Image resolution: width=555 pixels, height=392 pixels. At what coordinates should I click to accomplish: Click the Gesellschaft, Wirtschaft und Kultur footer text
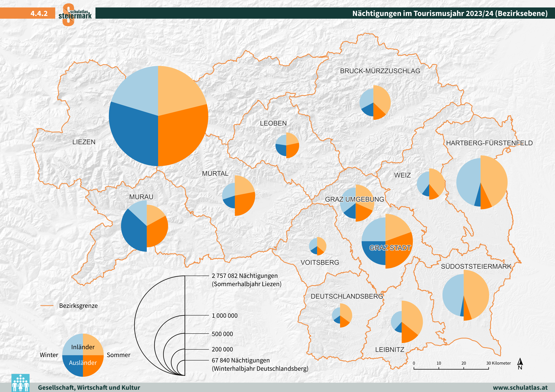click(89, 387)
